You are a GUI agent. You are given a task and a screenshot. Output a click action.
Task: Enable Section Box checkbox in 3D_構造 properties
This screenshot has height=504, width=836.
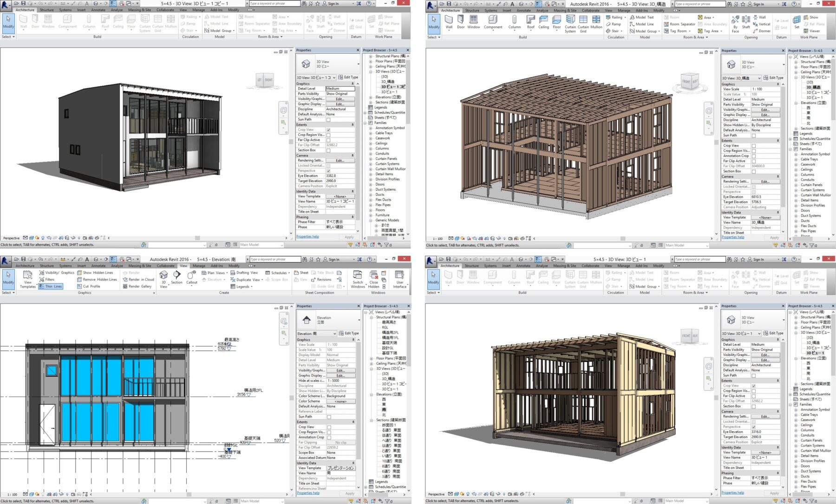pos(754,171)
